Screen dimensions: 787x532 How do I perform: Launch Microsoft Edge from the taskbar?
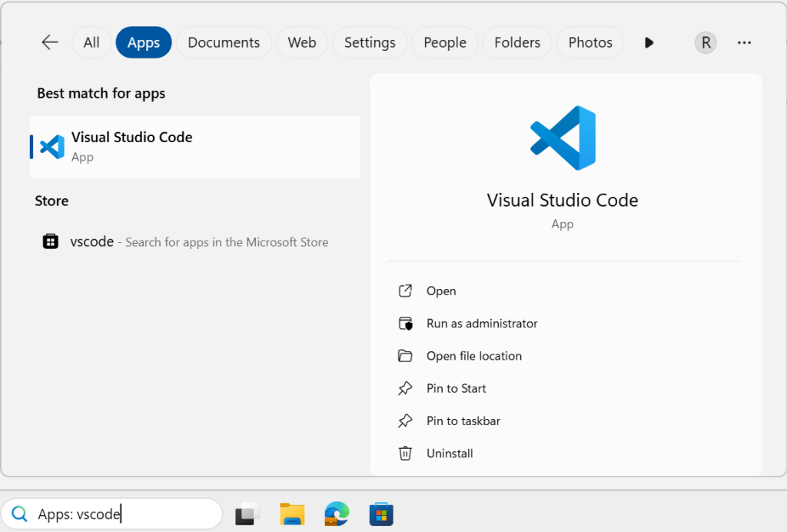[337, 514]
